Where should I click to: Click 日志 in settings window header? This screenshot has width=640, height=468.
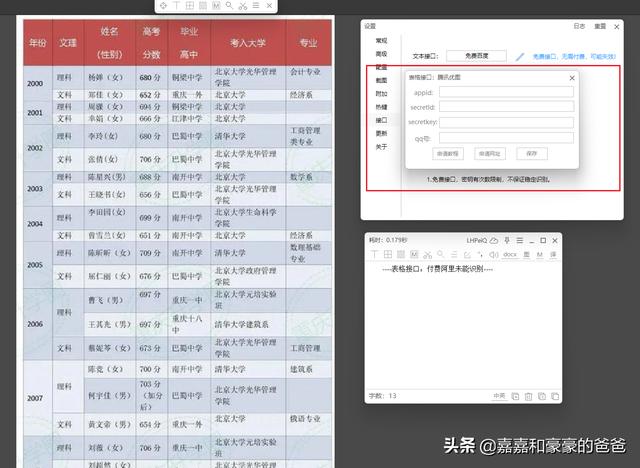tap(579, 26)
